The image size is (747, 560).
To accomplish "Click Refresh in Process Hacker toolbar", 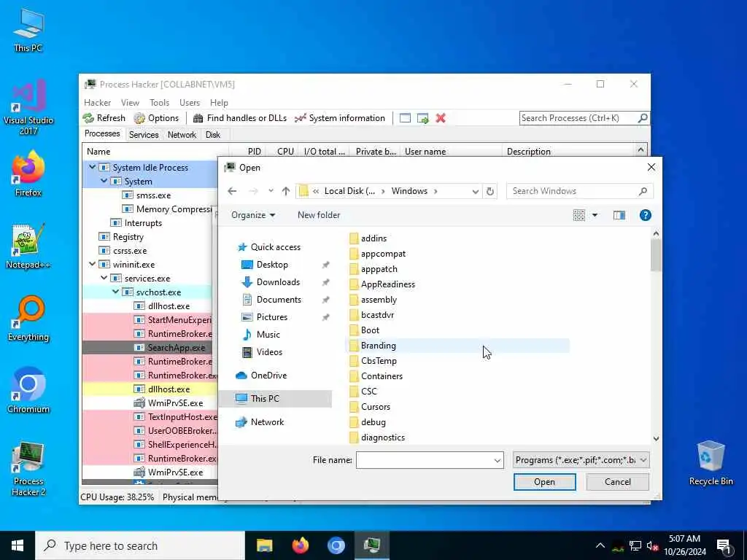I will [104, 118].
